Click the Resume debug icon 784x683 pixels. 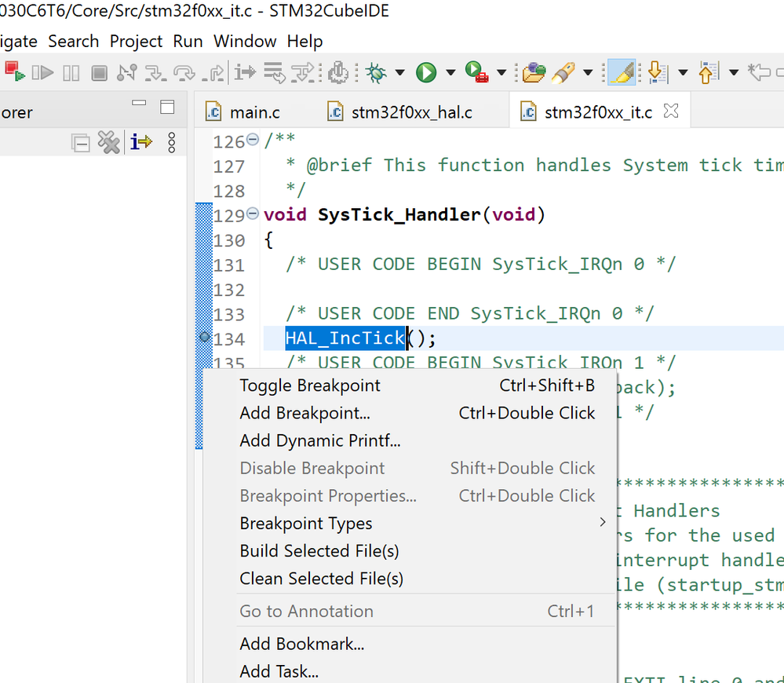click(42, 73)
